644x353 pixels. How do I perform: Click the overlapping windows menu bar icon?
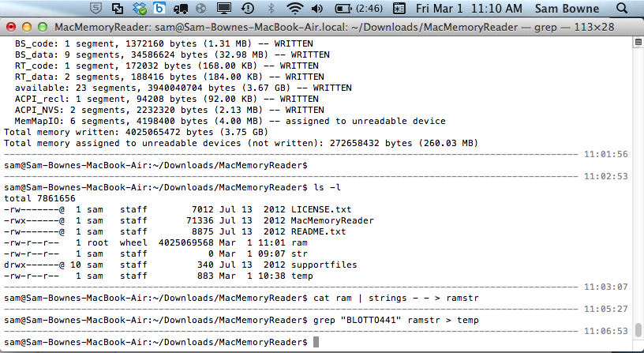(x=118, y=9)
